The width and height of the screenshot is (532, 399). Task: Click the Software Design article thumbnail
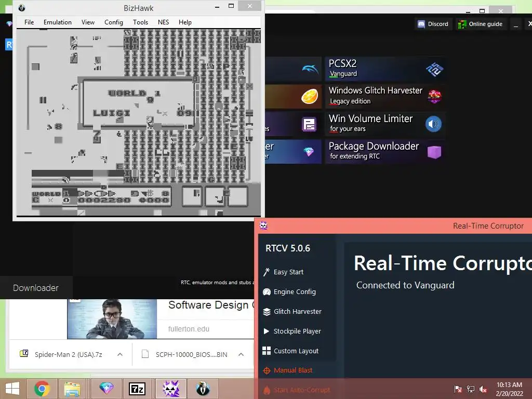(112, 319)
